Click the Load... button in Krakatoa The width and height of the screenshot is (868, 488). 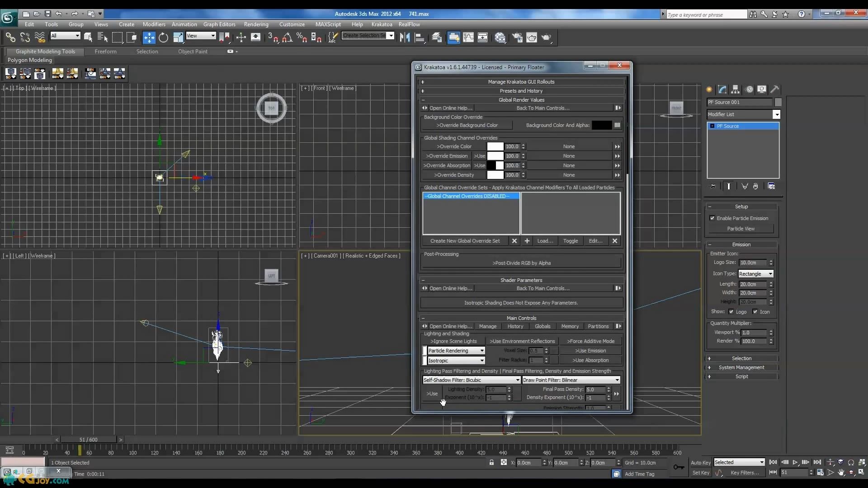click(545, 241)
